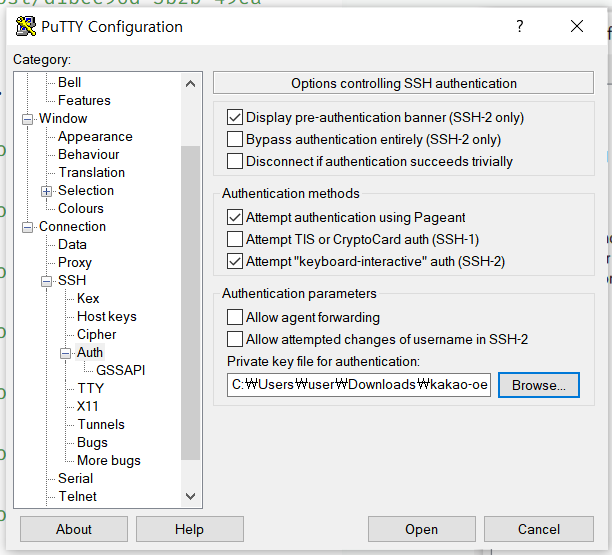Enable Allow agent forwarding checkbox
612x555 pixels.
(235, 317)
